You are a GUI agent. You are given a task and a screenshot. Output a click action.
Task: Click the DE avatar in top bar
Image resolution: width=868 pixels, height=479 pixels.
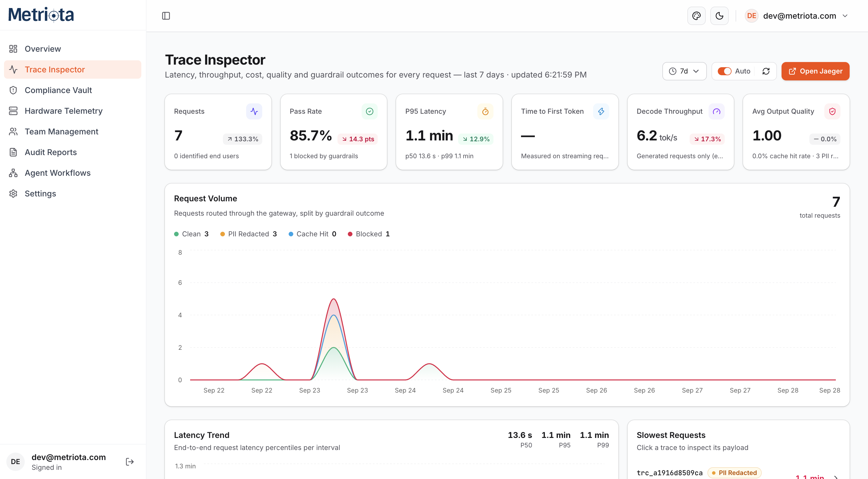(x=751, y=16)
